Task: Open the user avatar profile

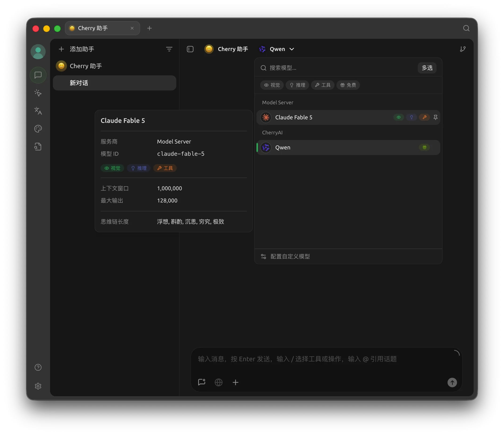Action: 38,51
